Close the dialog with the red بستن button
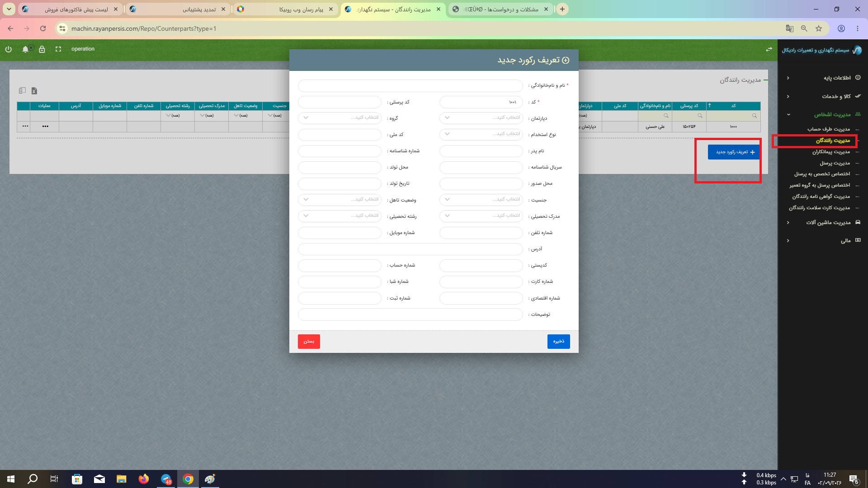 coord(309,342)
